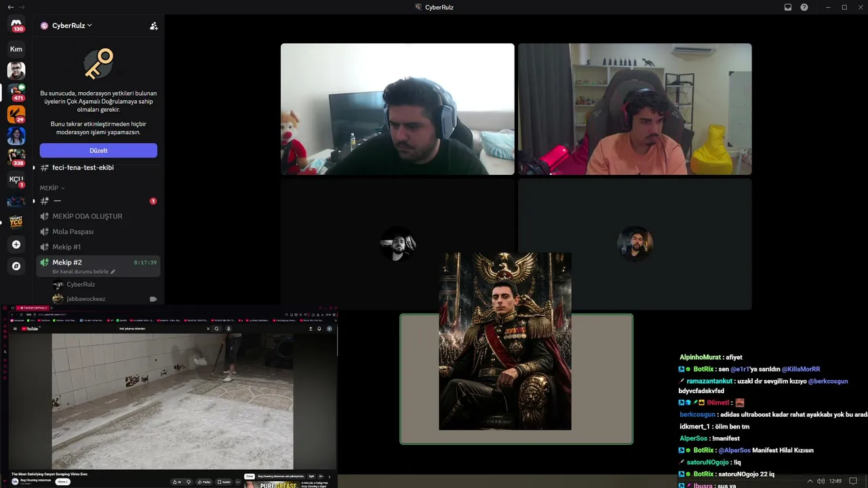
Task: Click chat username 'AlpinhoMurat'
Action: click(700, 357)
